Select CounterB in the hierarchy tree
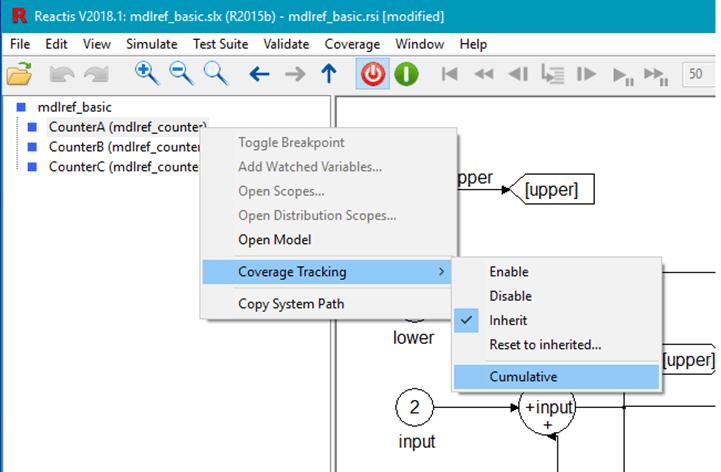 pos(124,147)
